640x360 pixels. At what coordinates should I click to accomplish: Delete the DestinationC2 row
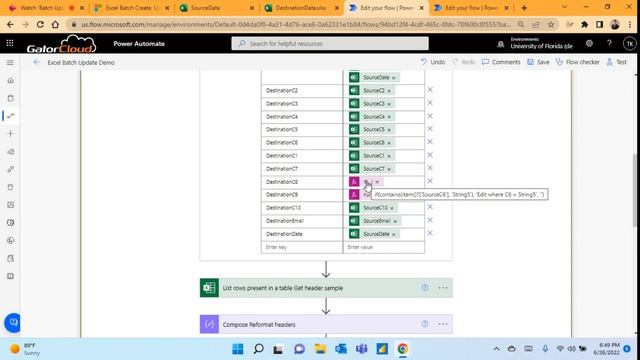(430, 90)
